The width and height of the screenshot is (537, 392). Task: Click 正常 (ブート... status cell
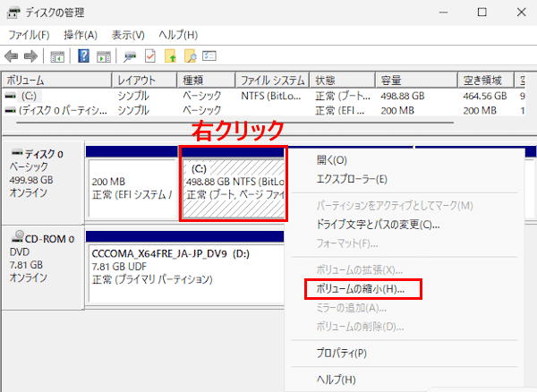(343, 96)
